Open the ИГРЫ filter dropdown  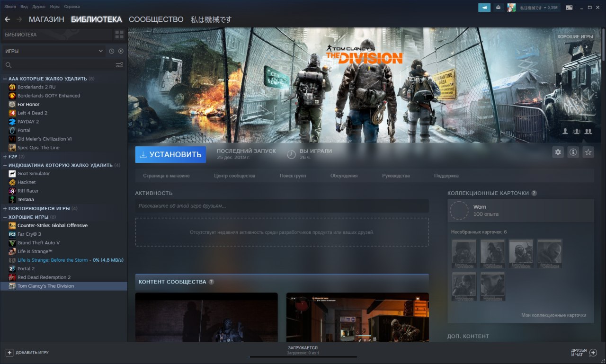click(53, 51)
